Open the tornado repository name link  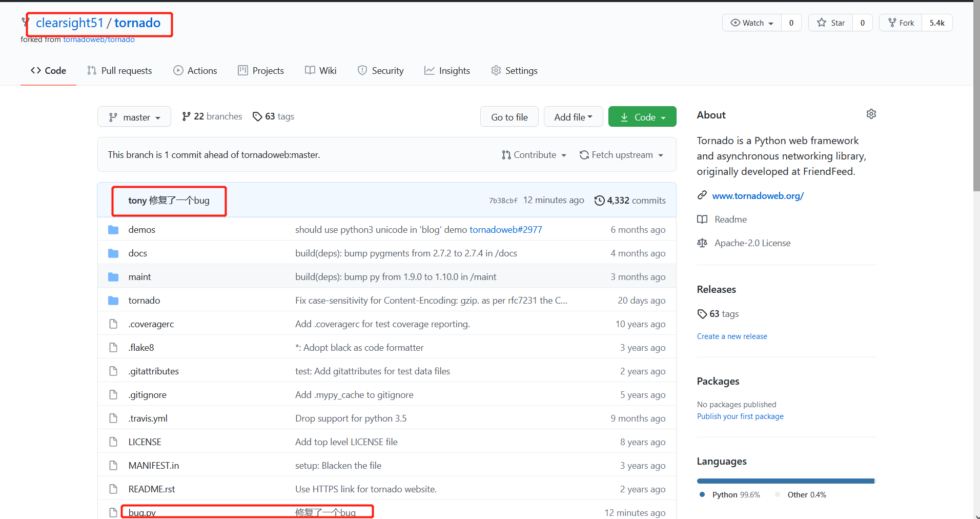click(x=137, y=23)
